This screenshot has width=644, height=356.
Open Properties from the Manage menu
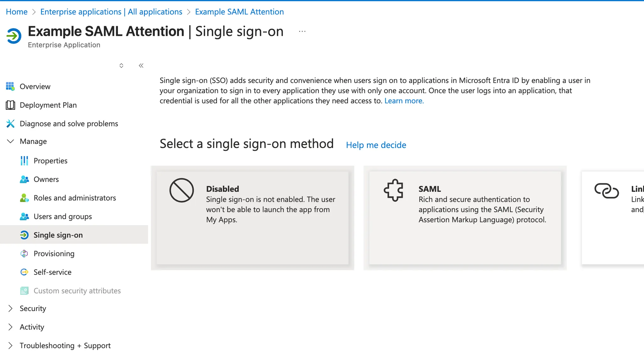[x=50, y=161]
